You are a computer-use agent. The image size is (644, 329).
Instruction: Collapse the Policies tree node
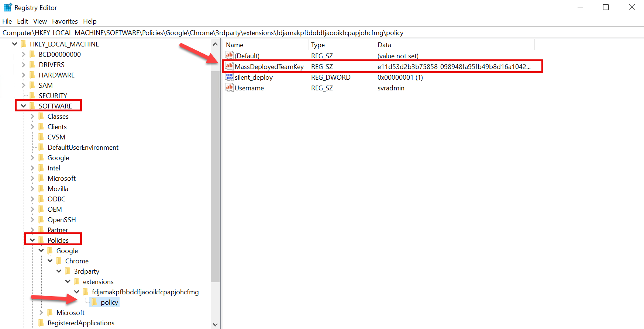click(x=32, y=240)
